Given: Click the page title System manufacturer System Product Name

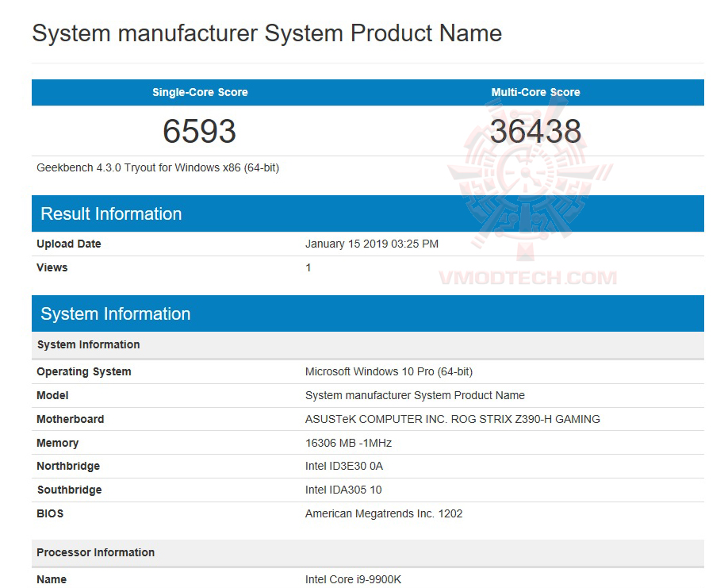Looking at the screenshot, I should click(x=267, y=33).
